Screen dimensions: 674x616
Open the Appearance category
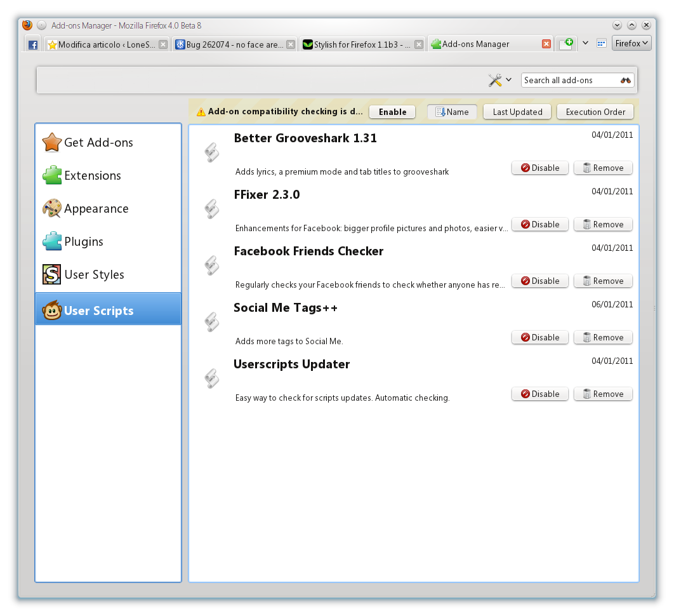pos(109,209)
